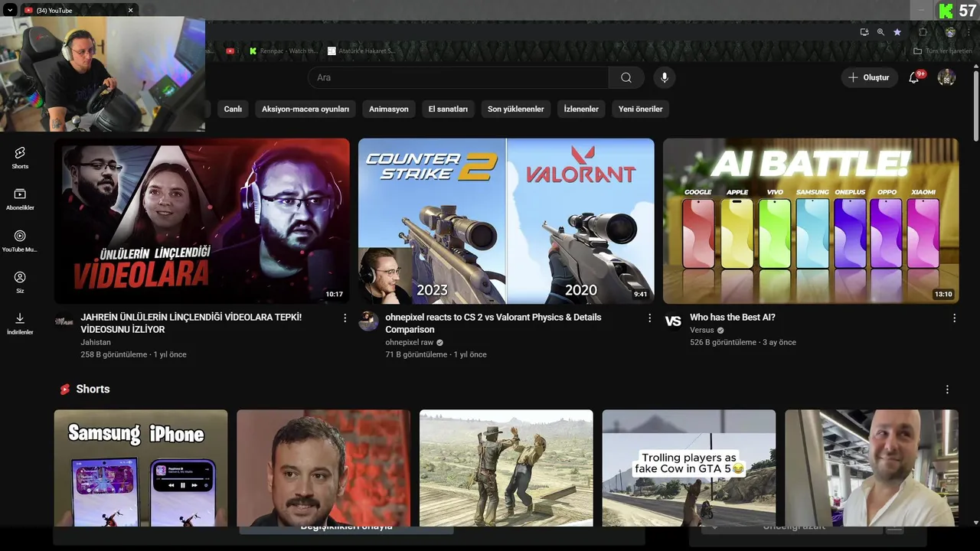
Task: Open the browser profile avatar
Action: [x=950, y=32]
